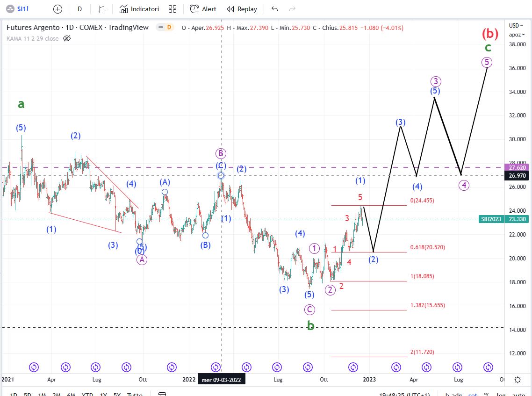
Task: Redo the last chart action
Action: (292, 9)
